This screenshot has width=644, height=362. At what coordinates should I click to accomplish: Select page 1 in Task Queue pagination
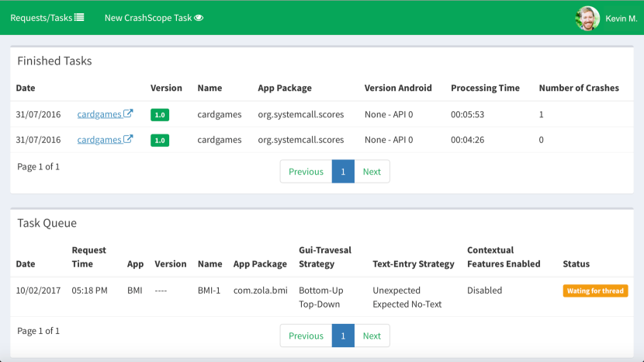coord(343,336)
